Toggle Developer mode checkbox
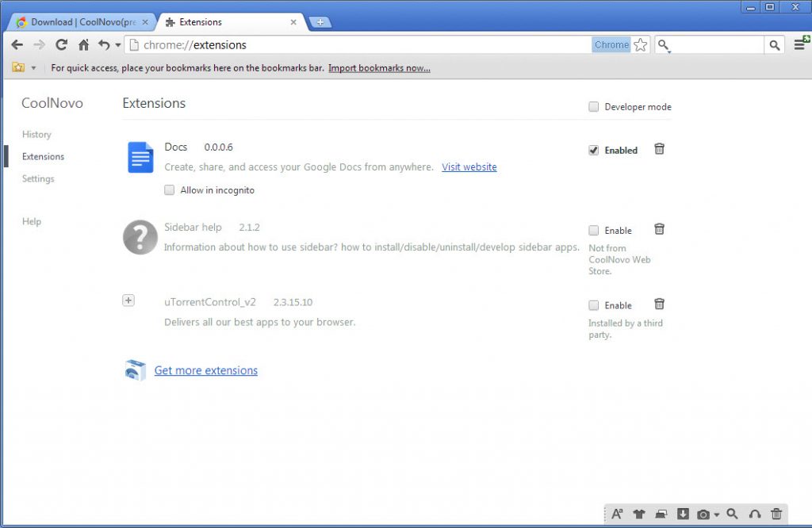 pyautogui.click(x=593, y=107)
